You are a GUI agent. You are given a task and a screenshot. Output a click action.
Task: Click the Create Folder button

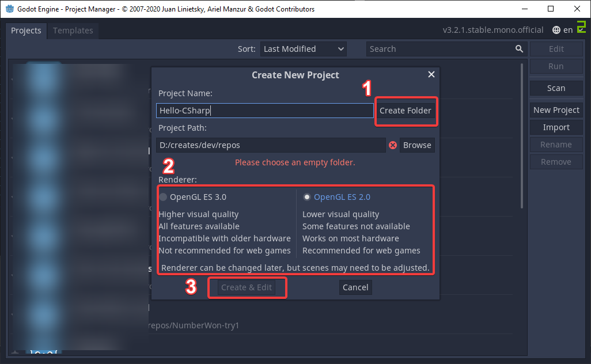(x=405, y=111)
